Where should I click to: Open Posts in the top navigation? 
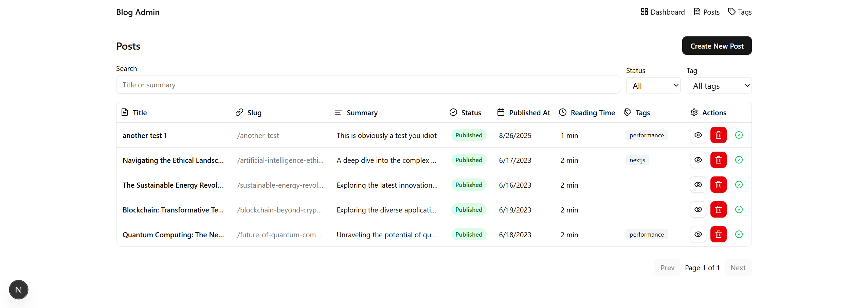point(706,12)
